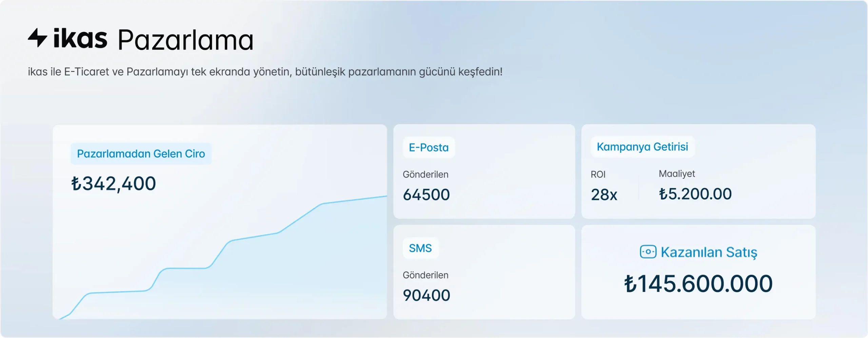
Task: Click Gönderilen label in SMS card
Action: pos(425,275)
